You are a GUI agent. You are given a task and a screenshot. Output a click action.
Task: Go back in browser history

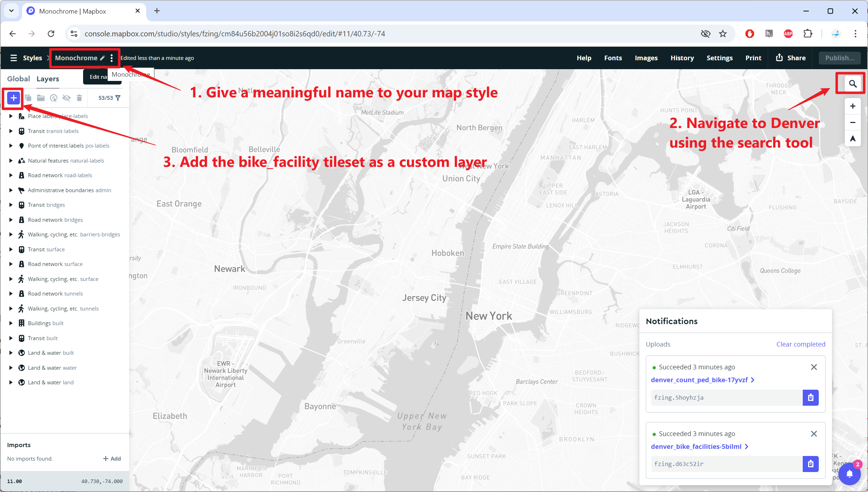pyautogui.click(x=12, y=34)
